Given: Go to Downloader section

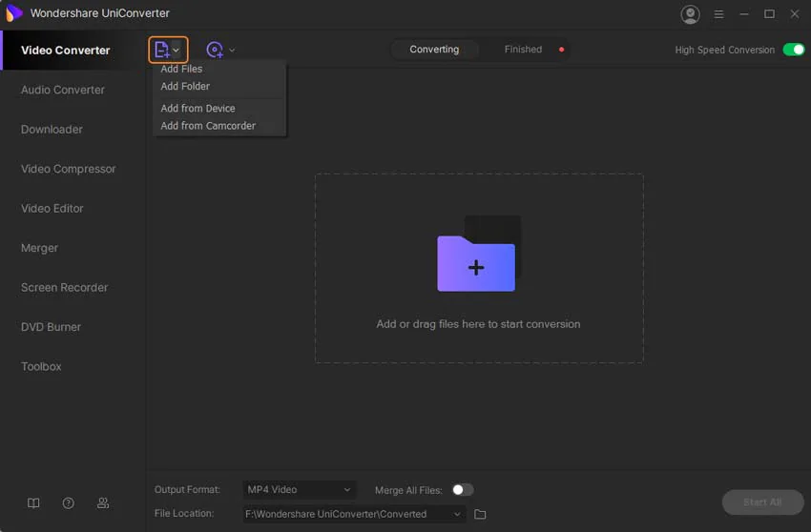Looking at the screenshot, I should [52, 130].
